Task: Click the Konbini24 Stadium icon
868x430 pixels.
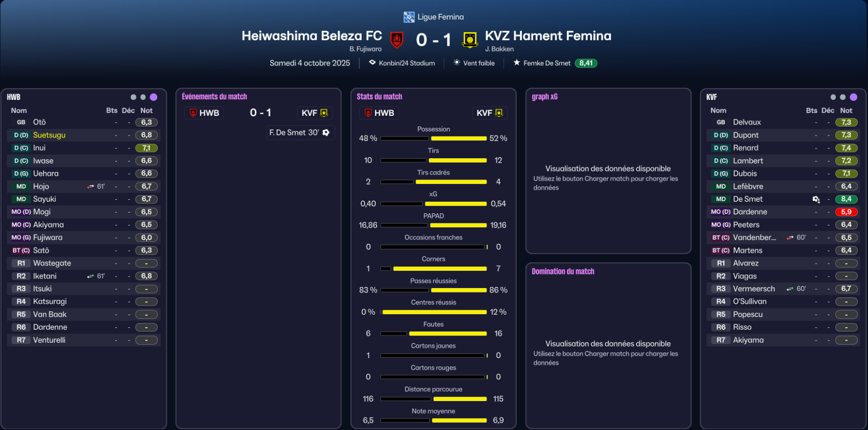Action: pos(372,63)
